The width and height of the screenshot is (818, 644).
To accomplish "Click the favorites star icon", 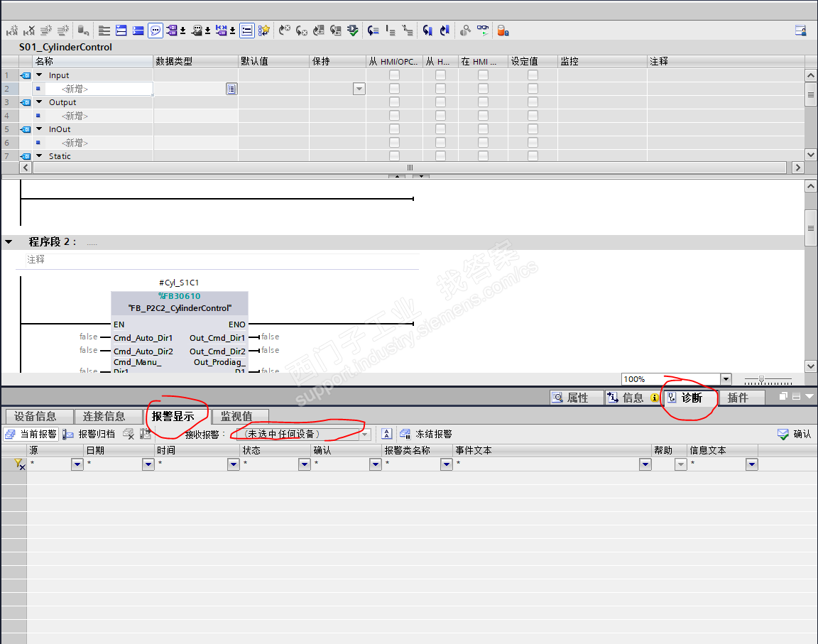I will 264,31.
